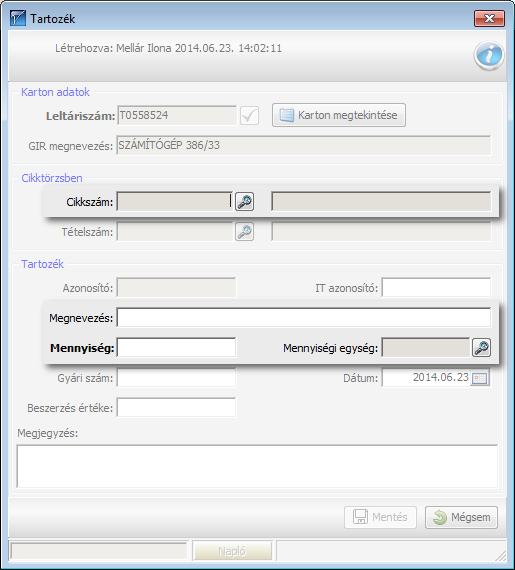The width and height of the screenshot is (515, 570).
Task: Click the Beszerzés értéke field
Action: pyautogui.click(x=176, y=408)
